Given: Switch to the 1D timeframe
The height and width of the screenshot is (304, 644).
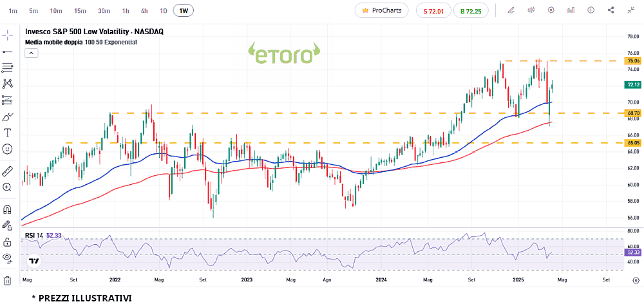Looking at the screenshot, I should pyautogui.click(x=164, y=10).
